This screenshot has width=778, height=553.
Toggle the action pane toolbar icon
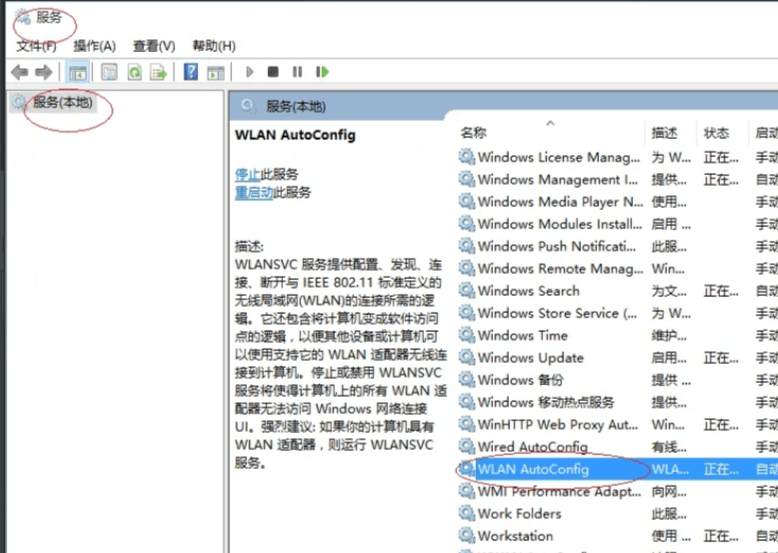[x=216, y=72]
